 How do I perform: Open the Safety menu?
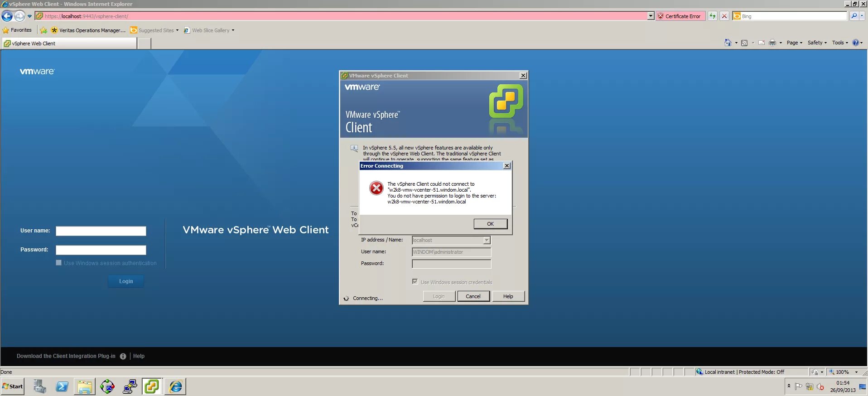[x=817, y=43]
